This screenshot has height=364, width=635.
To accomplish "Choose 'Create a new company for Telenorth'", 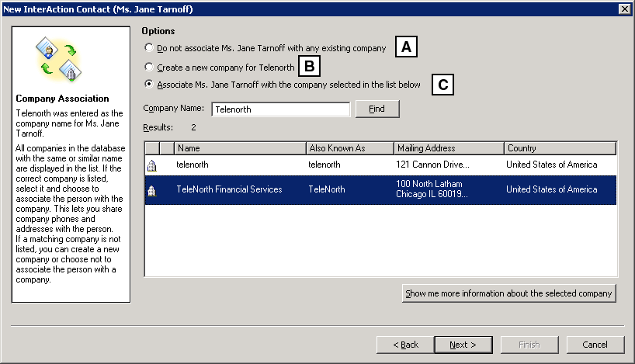I will (149, 68).
